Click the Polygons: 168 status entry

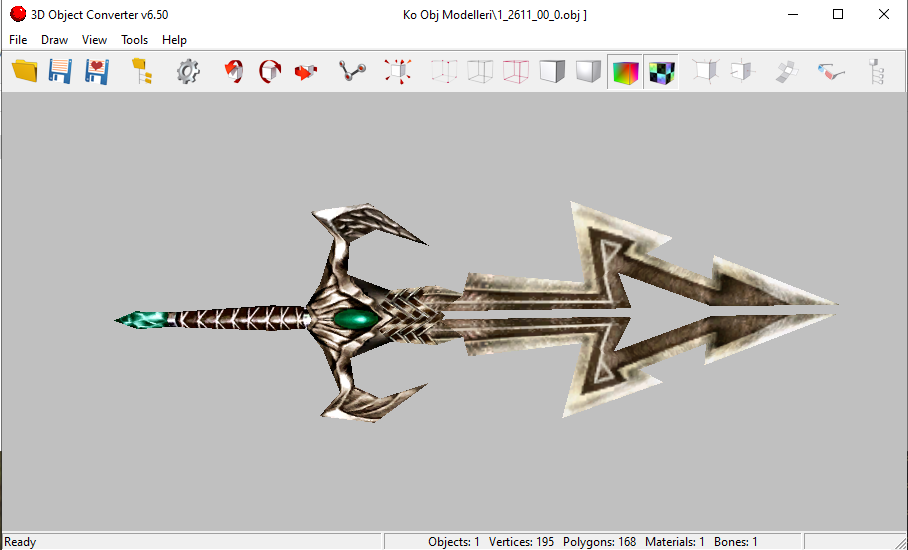(x=599, y=542)
